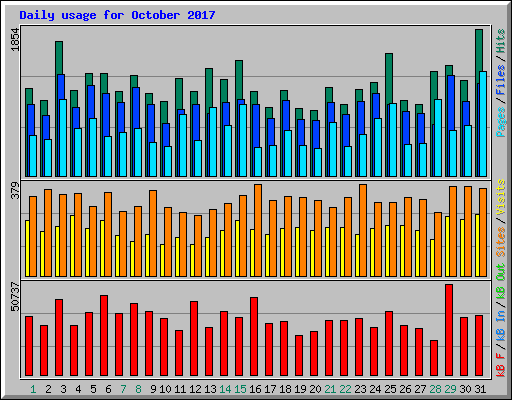The image size is (512, 400).
Task: Click day 20 on the x-axis
Action: pyautogui.click(x=315, y=389)
